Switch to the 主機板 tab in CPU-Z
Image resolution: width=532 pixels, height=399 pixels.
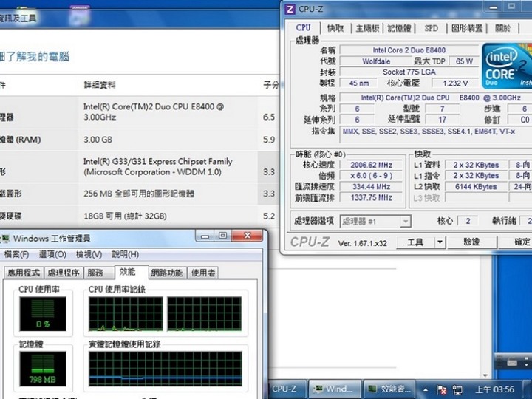pos(367,28)
